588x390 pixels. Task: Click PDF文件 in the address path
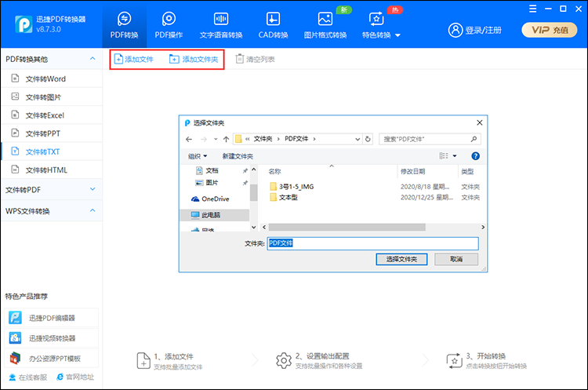[296, 139]
